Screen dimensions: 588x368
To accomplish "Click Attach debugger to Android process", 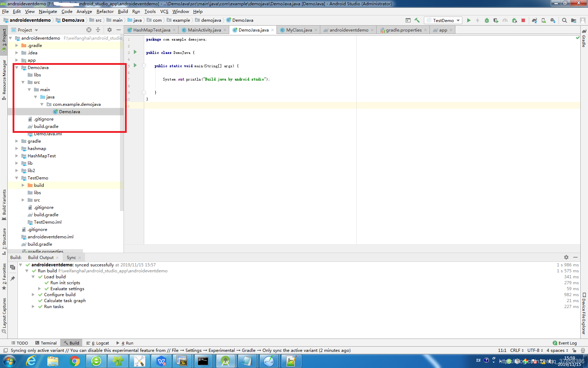I will [x=514, y=20].
